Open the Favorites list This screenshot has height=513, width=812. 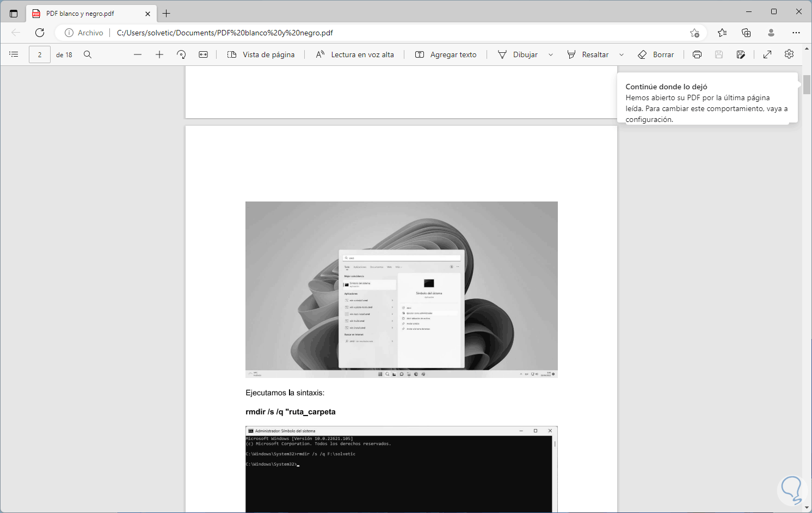click(722, 33)
